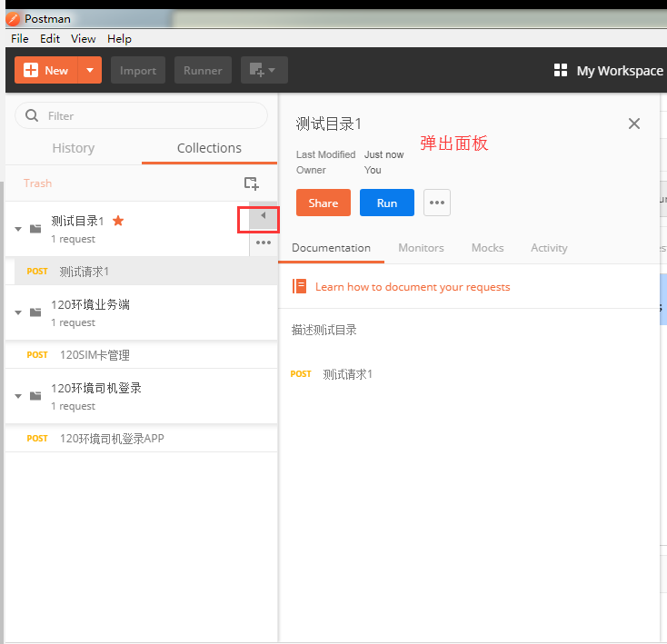Click the folder icon of 120环境司机登录

(x=35, y=396)
